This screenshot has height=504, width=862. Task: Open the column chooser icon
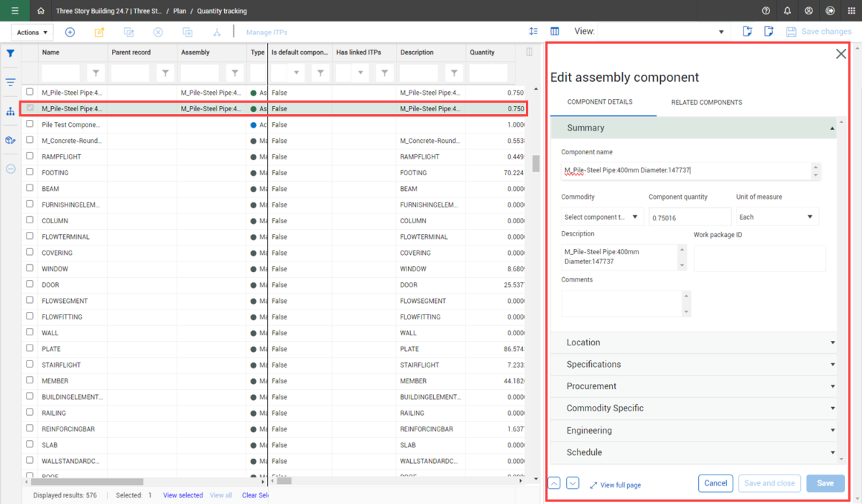pos(555,32)
